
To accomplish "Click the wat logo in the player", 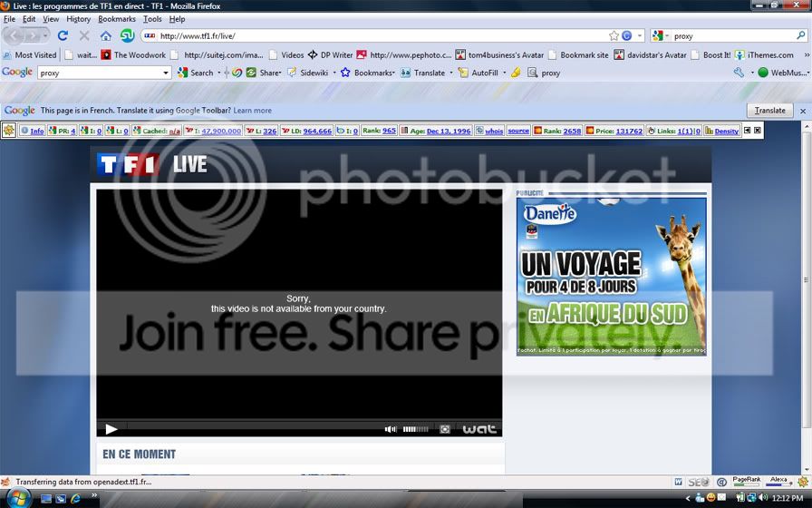I will point(479,429).
